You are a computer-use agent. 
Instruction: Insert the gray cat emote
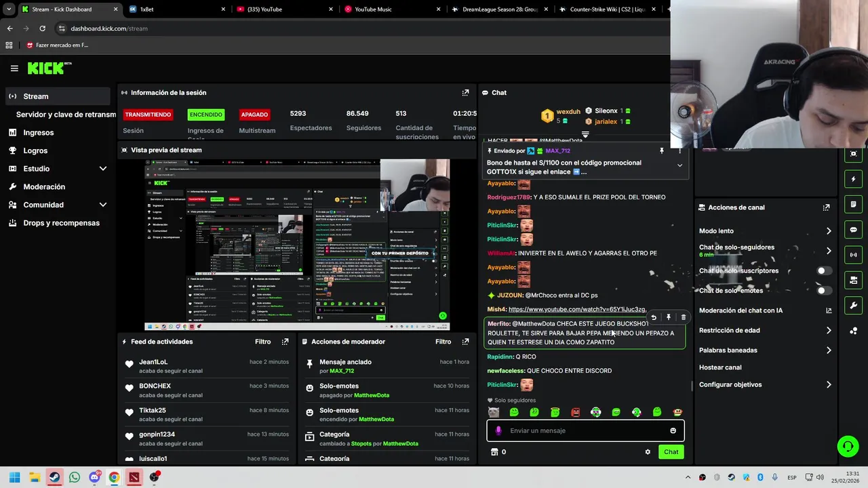click(x=494, y=412)
